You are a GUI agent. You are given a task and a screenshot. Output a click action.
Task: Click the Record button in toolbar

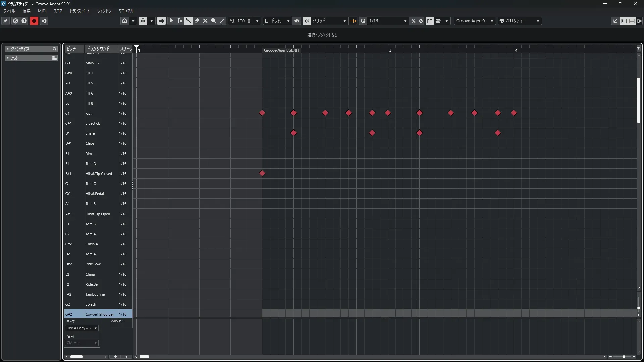34,21
